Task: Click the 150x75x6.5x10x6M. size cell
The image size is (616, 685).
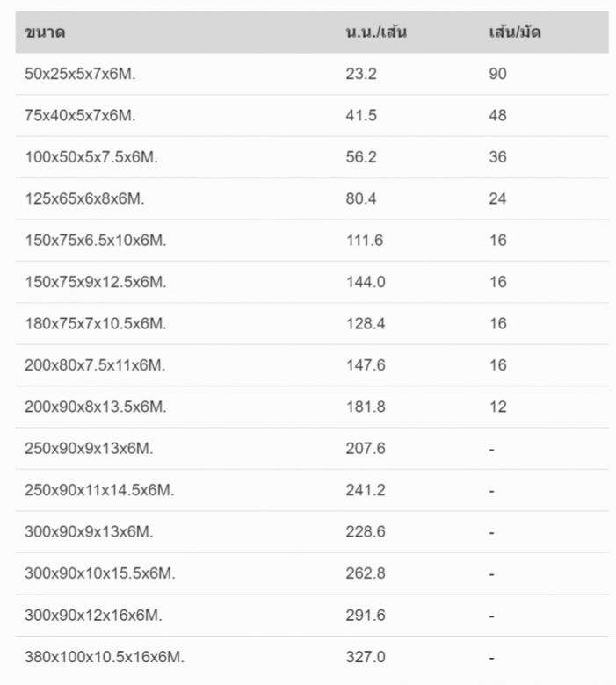Action: click(95, 241)
